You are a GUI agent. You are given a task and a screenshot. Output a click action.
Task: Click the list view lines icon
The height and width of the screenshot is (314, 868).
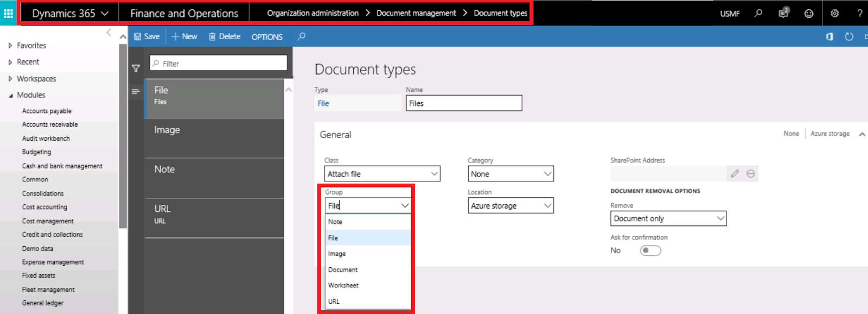pos(136,91)
